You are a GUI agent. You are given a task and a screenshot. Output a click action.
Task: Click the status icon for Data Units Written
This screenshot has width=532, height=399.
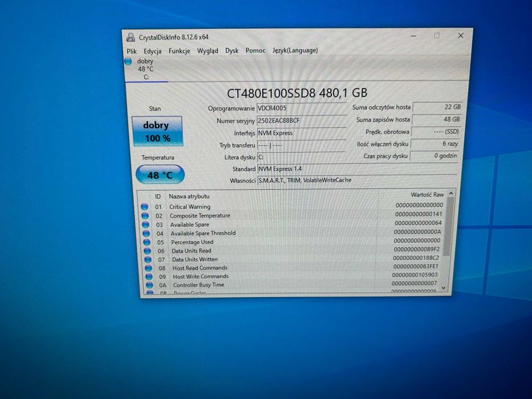click(148, 259)
